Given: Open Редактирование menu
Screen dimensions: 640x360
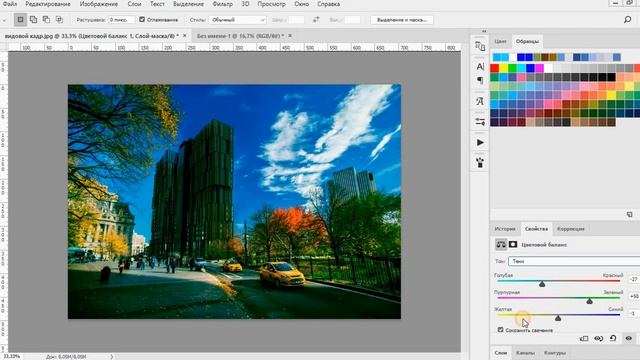Looking at the screenshot, I should pos(48,4).
